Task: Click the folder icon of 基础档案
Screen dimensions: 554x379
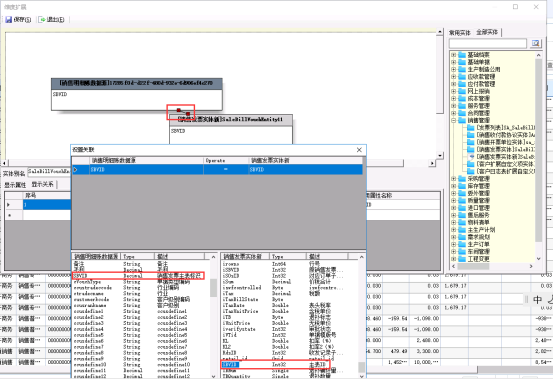Action: coord(462,55)
